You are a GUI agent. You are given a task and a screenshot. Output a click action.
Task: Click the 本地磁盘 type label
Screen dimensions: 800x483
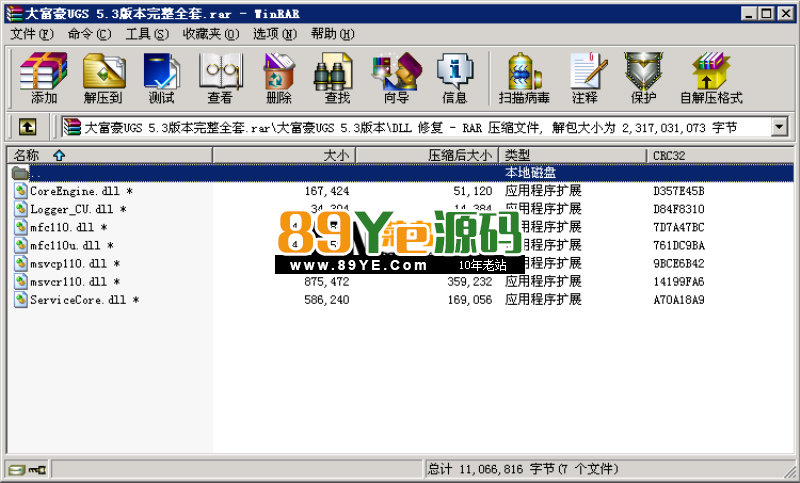tap(530, 173)
